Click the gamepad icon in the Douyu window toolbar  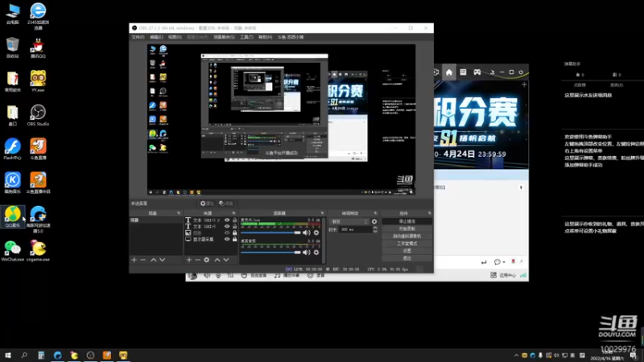(x=477, y=72)
